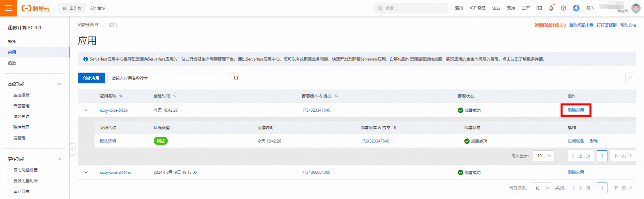Click 删除应用 for cosyvoice-2414ec
The image size is (644, 199).
pyautogui.click(x=576, y=172)
